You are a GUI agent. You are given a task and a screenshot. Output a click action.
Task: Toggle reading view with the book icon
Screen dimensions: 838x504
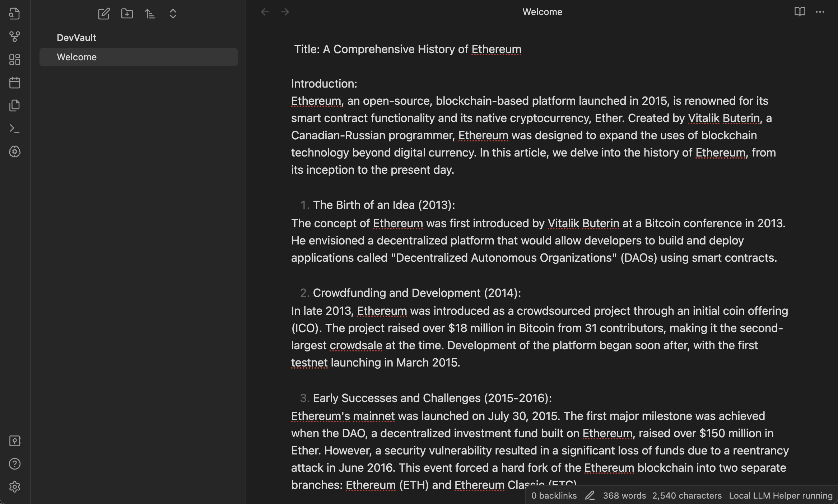(x=800, y=12)
